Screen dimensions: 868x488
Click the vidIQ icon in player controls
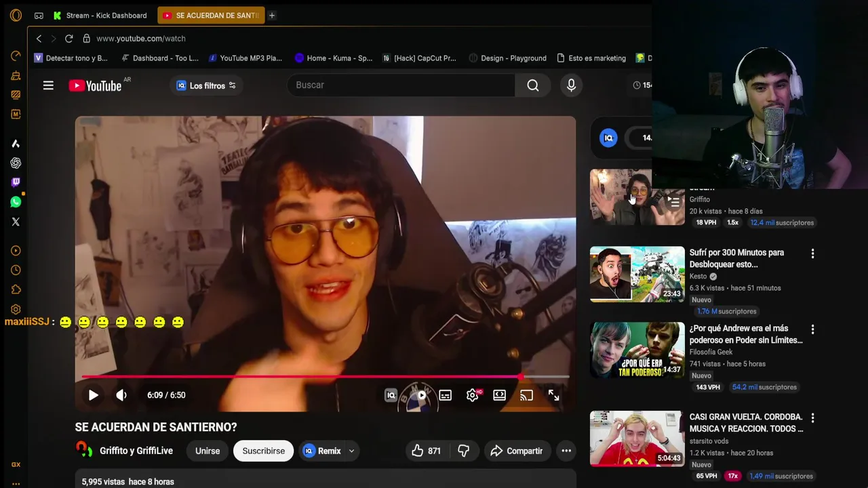tap(391, 395)
